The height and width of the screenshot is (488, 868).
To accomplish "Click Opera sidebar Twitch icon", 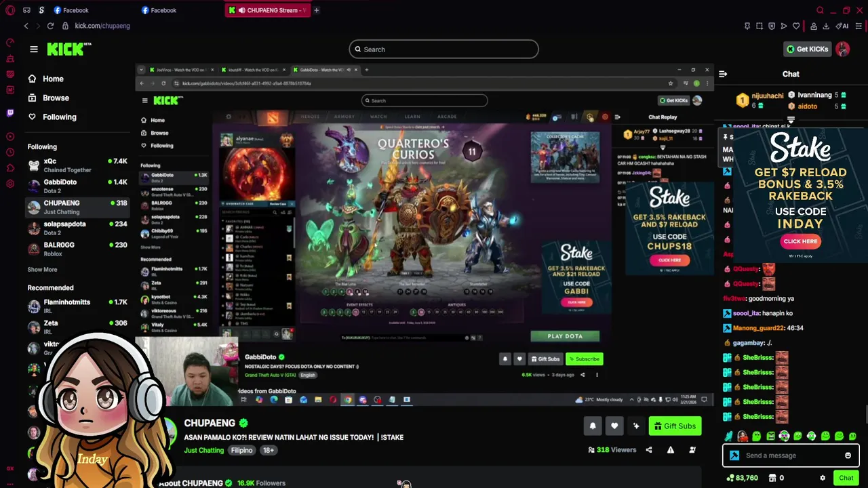I will (9, 113).
